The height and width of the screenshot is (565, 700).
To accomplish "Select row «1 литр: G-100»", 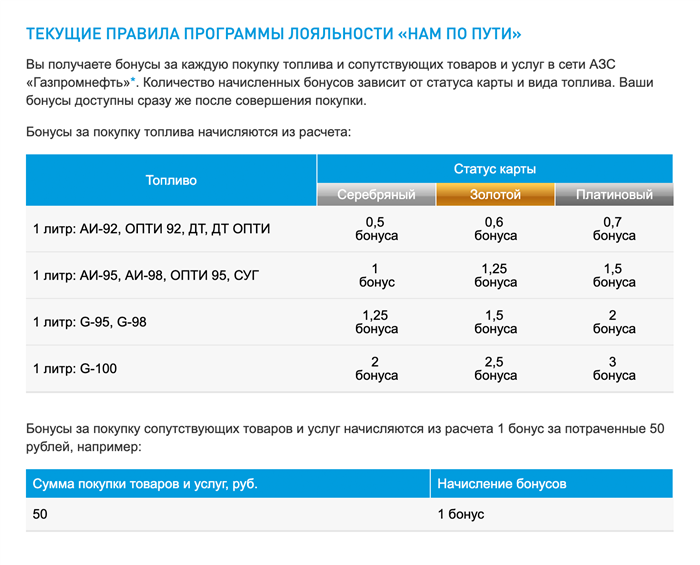I will click(350, 369).
